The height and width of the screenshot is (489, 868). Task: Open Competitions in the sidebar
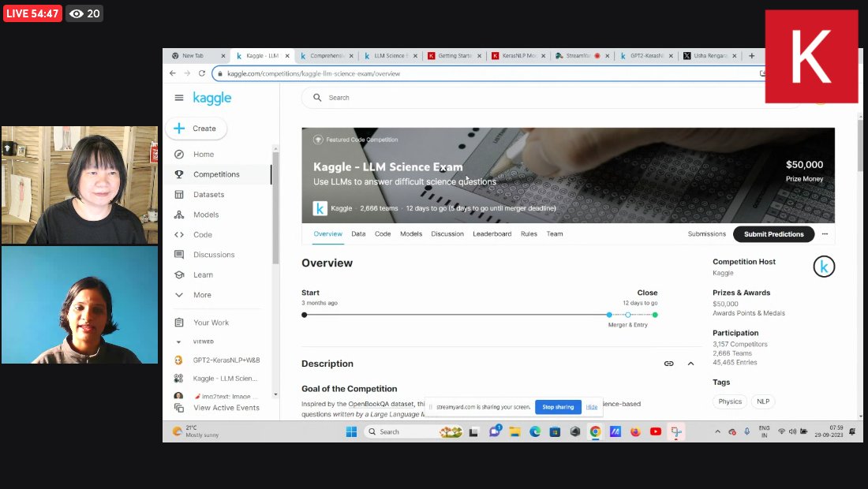pyautogui.click(x=216, y=174)
